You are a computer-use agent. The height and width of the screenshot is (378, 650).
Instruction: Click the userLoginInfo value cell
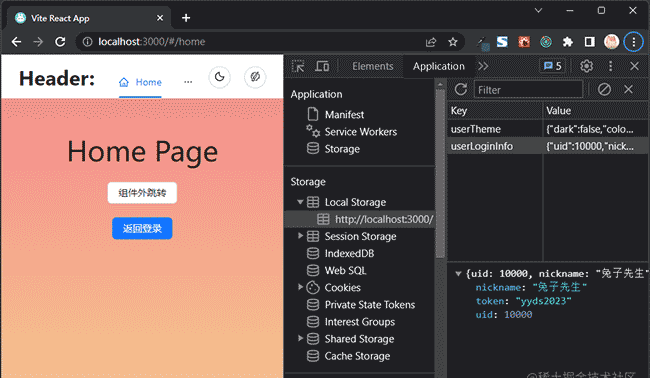[596, 146]
